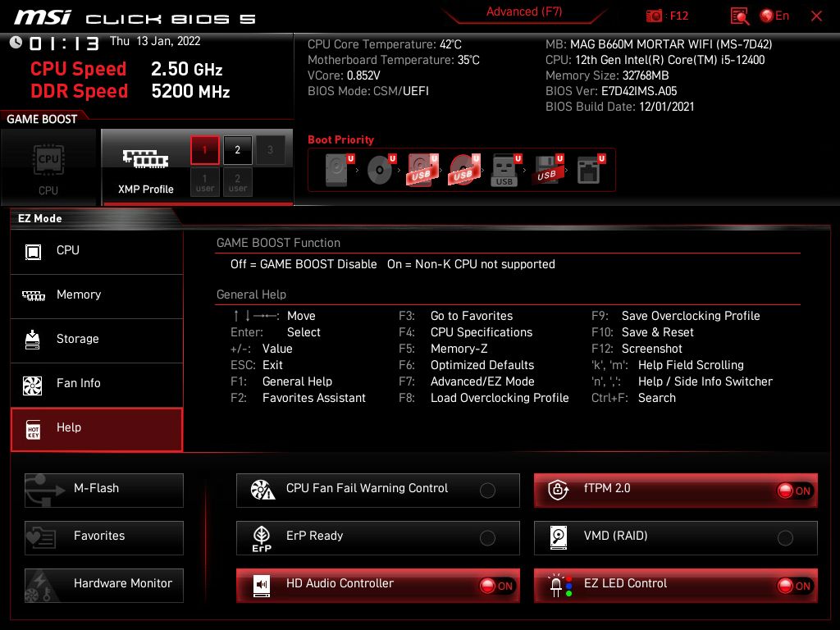The width and height of the screenshot is (840, 630).
Task: Toggle CPU Fan Fail Warning Control
Action: pyautogui.click(x=377, y=491)
